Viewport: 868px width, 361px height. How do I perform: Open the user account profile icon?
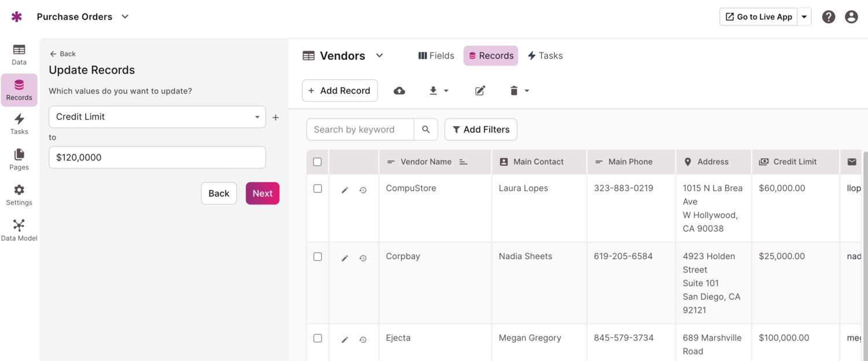click(x=851, y=17)
